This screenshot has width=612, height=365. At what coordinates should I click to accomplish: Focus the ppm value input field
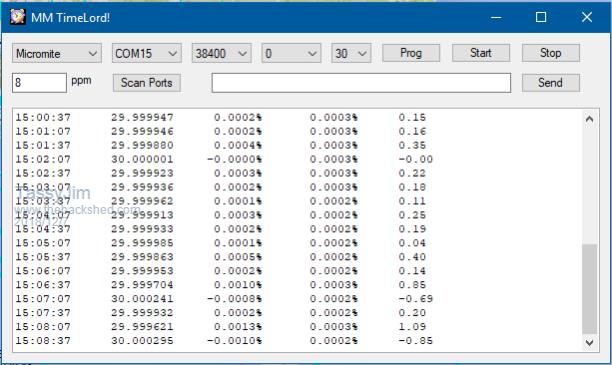click(x=39, y=83)
